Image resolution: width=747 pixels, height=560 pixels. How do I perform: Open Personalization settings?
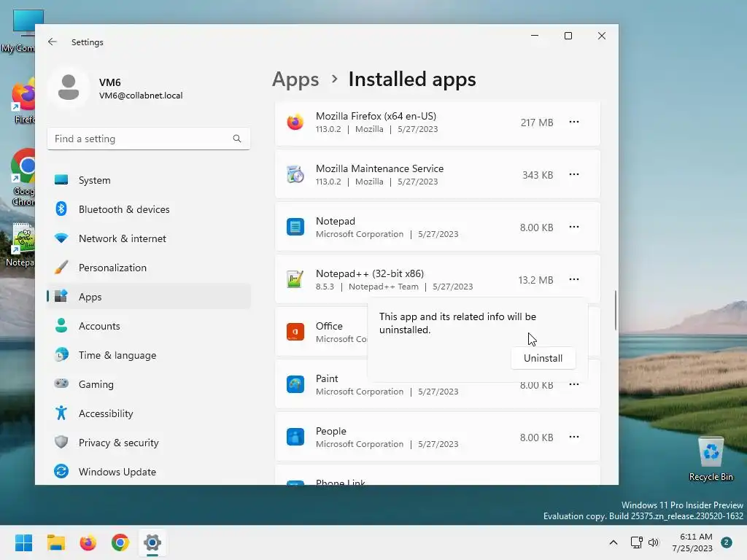pos(149,268)
